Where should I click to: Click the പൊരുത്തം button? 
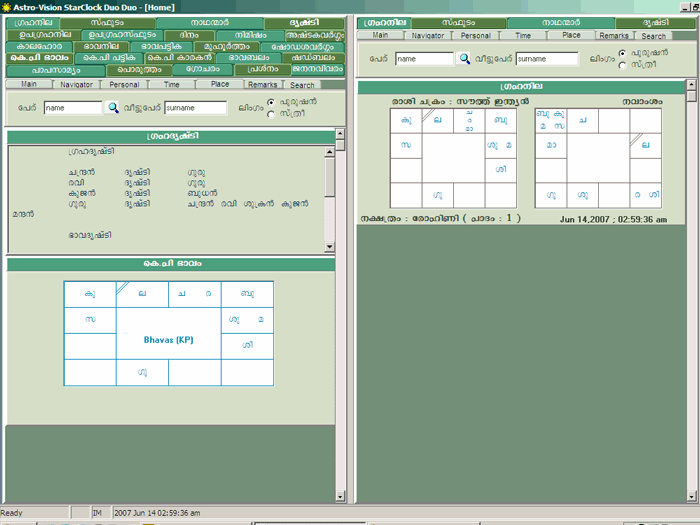click(x=140, y=70)
